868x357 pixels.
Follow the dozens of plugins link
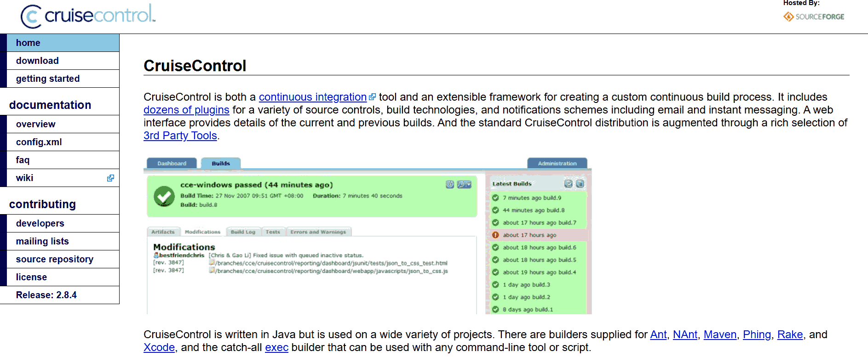(186, 110)
